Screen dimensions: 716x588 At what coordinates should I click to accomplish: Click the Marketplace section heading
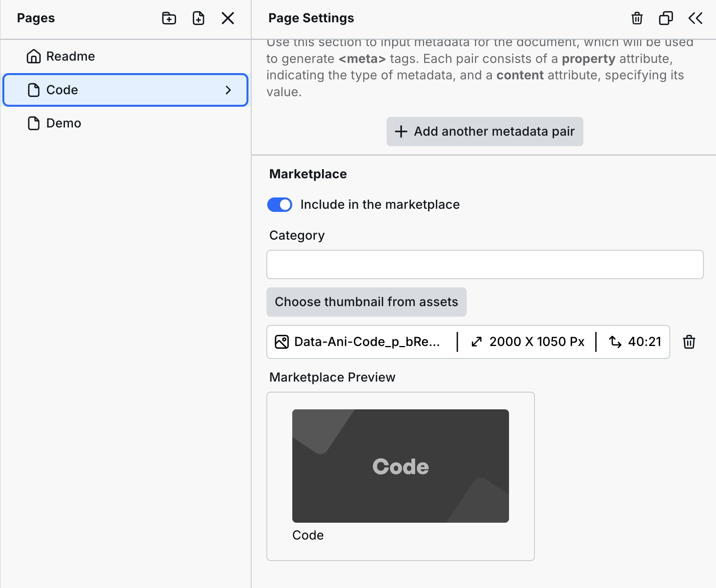coord(308,174)
